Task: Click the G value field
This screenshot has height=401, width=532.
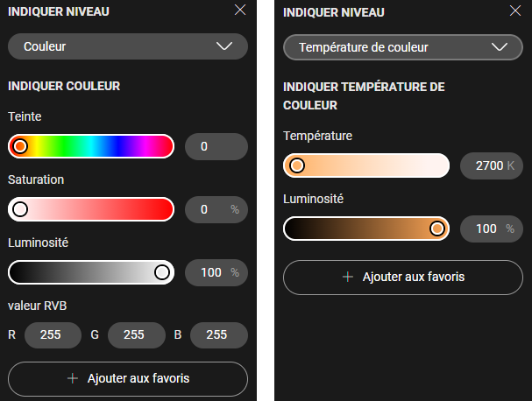Action: click(x=137, y=334)
